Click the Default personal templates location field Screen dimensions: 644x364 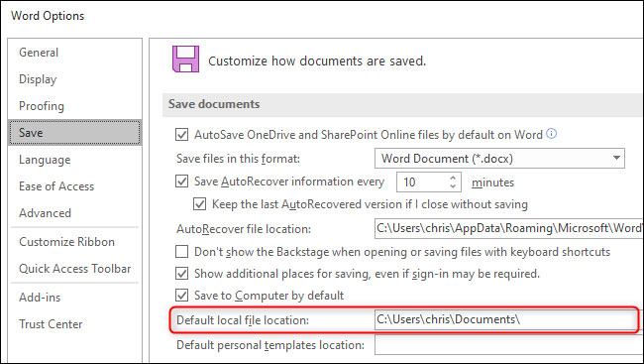coord(509,345)
